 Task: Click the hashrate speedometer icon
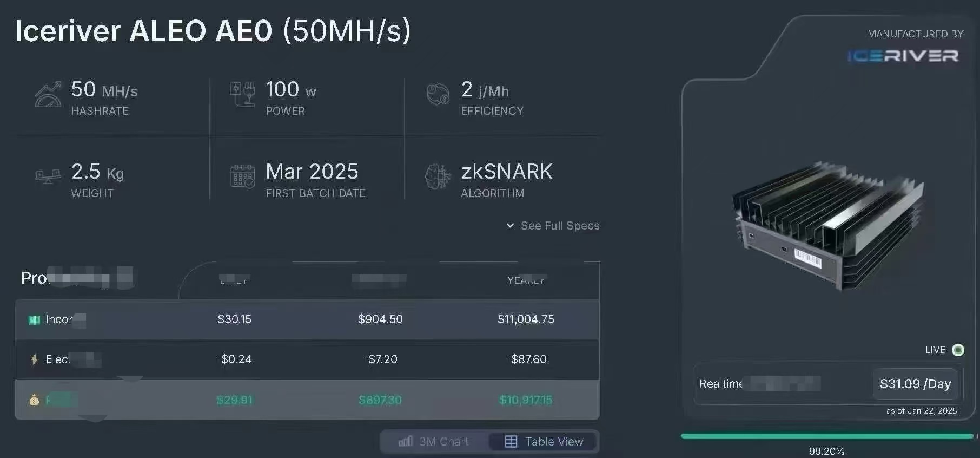click(x=48, y=94)
